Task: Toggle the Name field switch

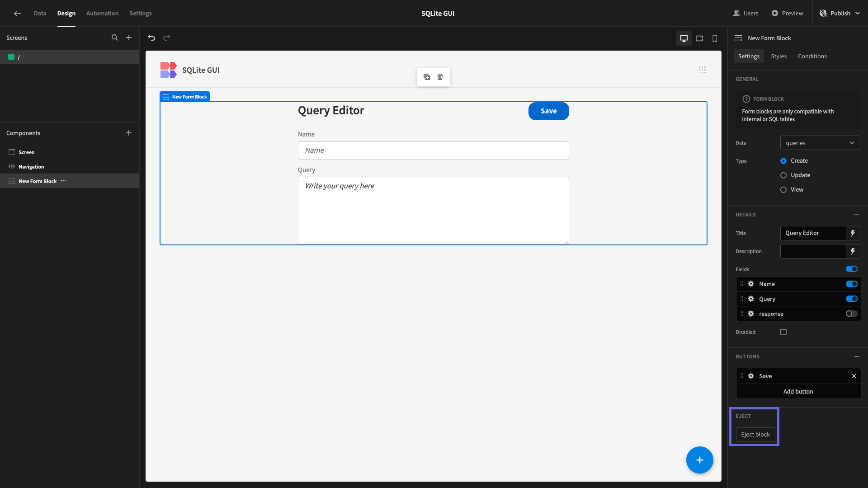Action: click(852, 284)
